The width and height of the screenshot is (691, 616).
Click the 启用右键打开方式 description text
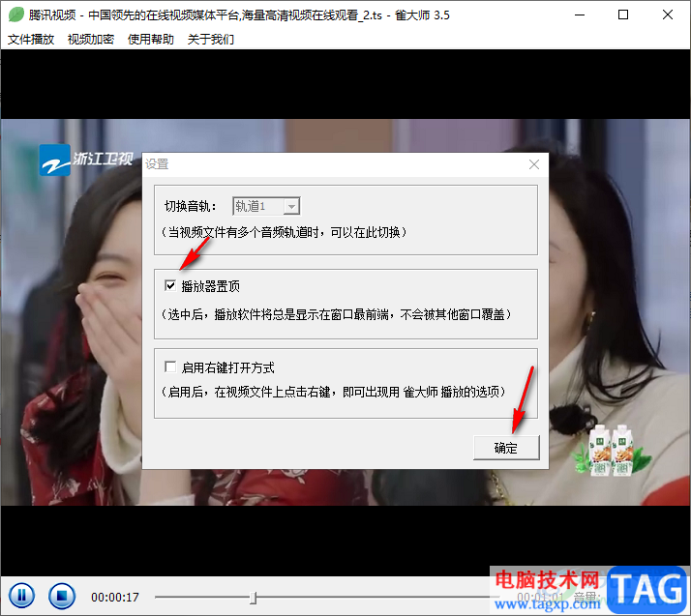tap(334, 392)
